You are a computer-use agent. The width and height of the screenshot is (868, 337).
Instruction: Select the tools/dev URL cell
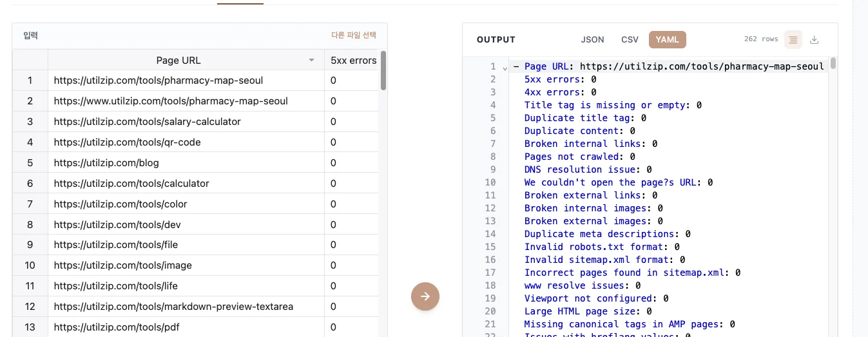186,225
